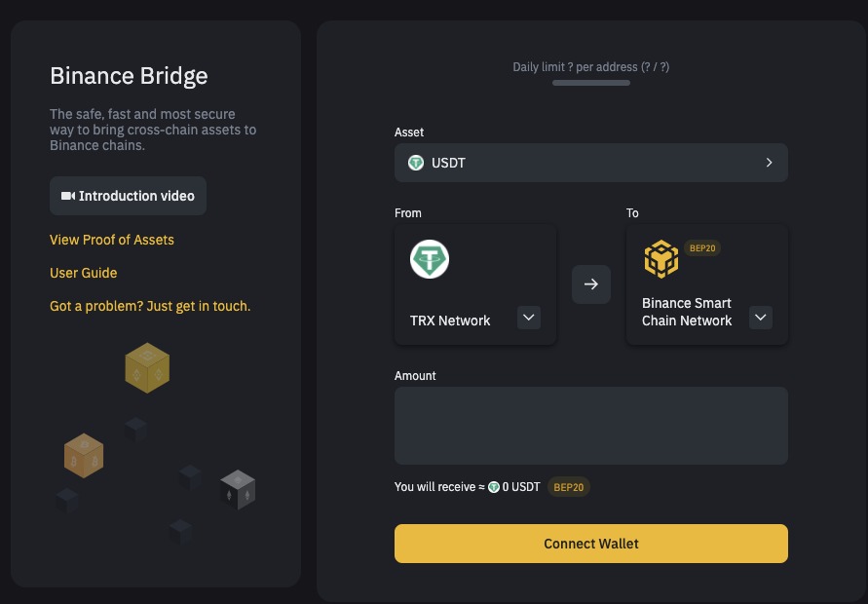868x604 pixels.
Task: Click the camera icon beside Introduction video
Action: coord(67,196)
